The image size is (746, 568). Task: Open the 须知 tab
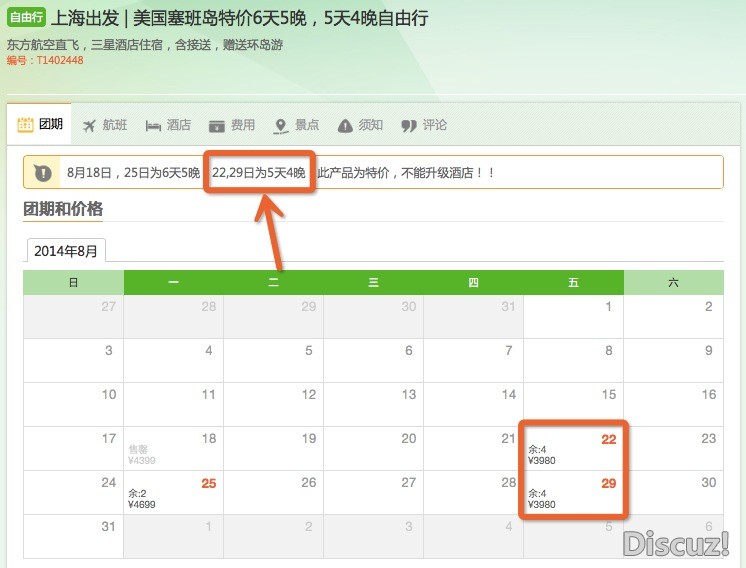[360, 126]
